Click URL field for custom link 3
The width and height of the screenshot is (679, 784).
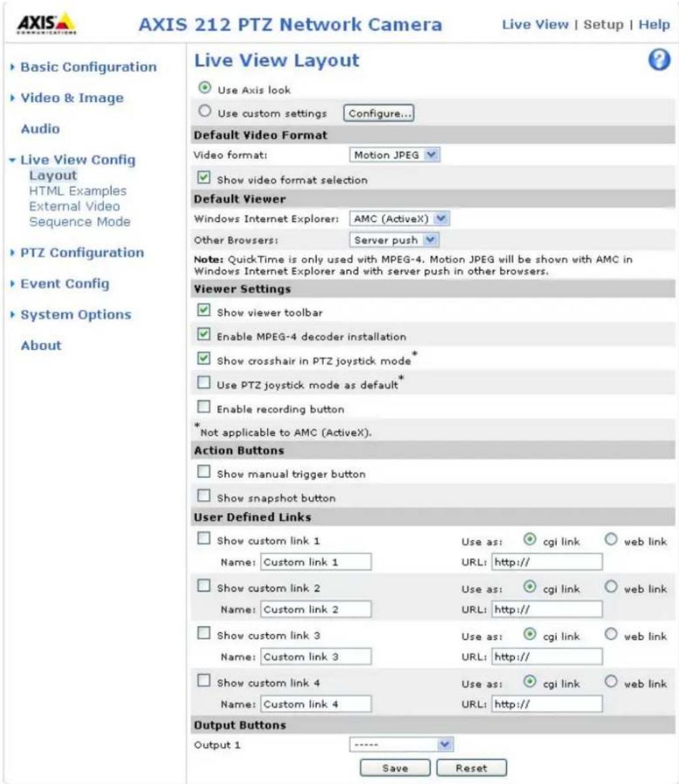click(547, 656)
